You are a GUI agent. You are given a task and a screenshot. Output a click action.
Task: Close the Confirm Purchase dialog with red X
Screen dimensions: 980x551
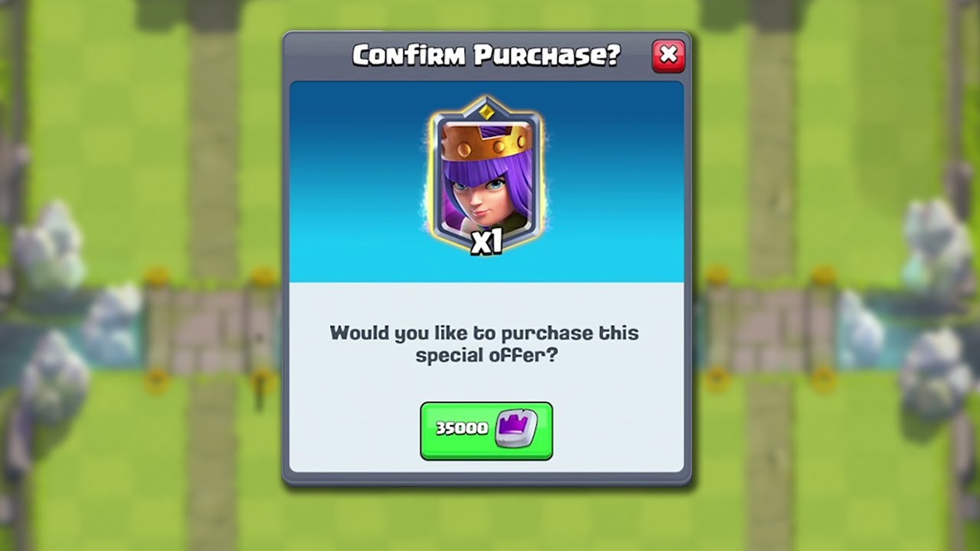668,56
